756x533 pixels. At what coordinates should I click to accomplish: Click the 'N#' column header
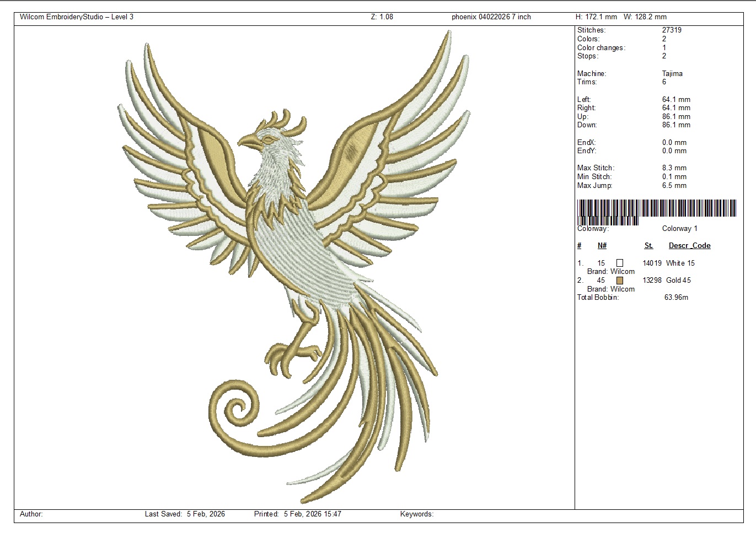[x=602, y=246]
